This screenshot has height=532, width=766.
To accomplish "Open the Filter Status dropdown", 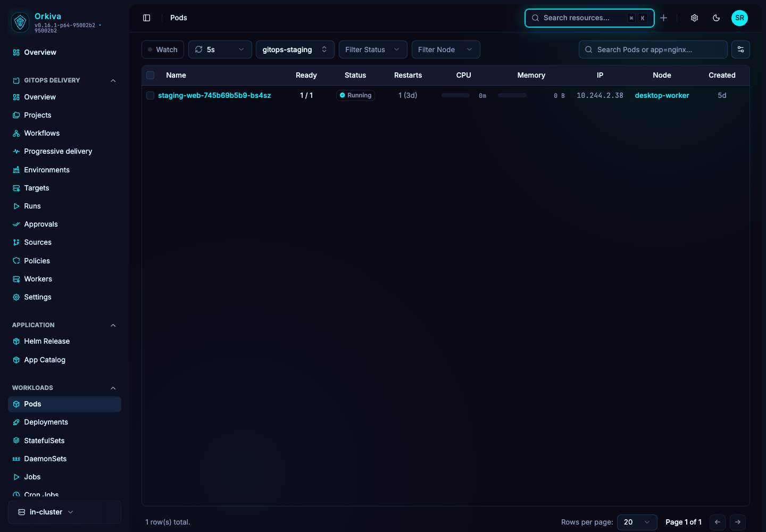I will [373, 49].
